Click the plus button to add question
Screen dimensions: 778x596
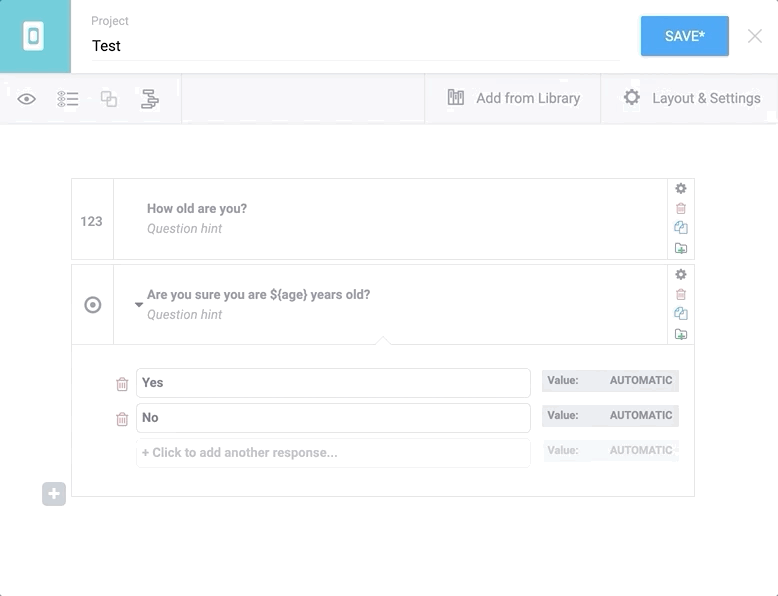coord(54,494)
